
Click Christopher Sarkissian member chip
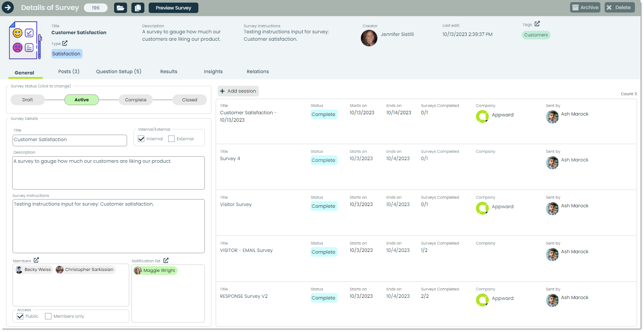click(85, 270)
